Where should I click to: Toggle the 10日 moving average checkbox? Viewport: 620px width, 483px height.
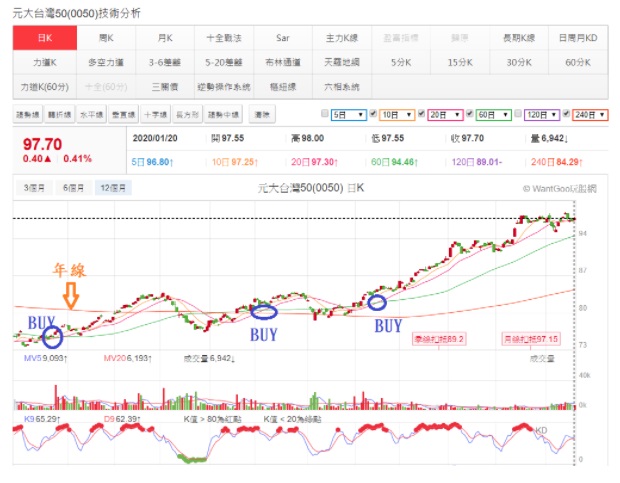373,114
